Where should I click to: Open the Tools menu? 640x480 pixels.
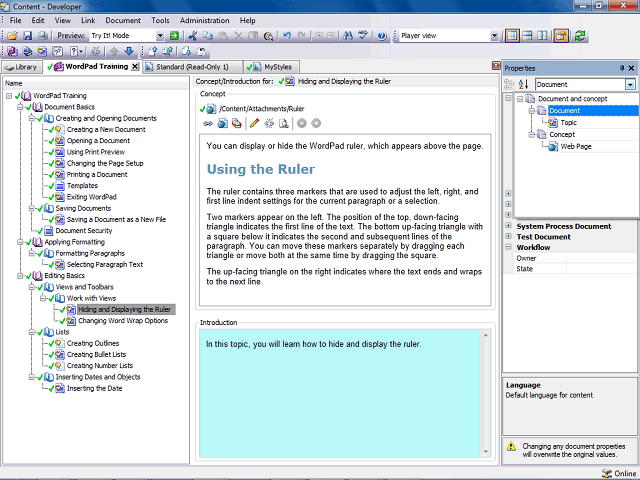click(x=160, y=20)
